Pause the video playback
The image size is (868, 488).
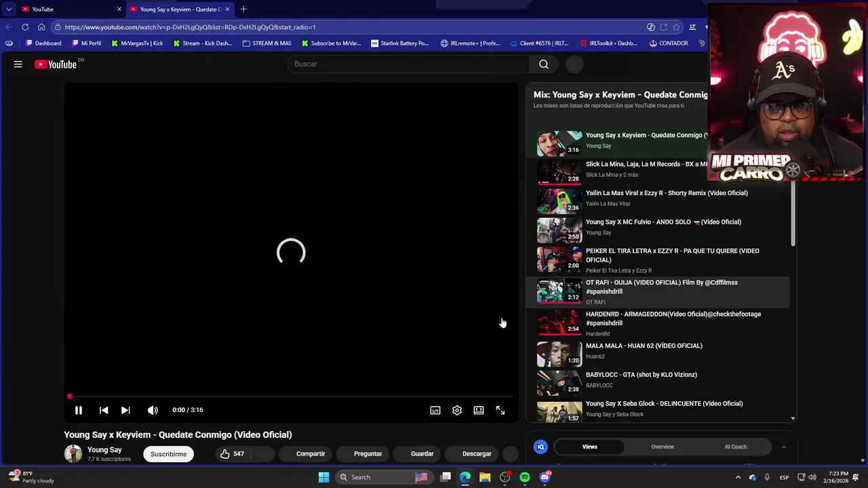coord(79,410)
